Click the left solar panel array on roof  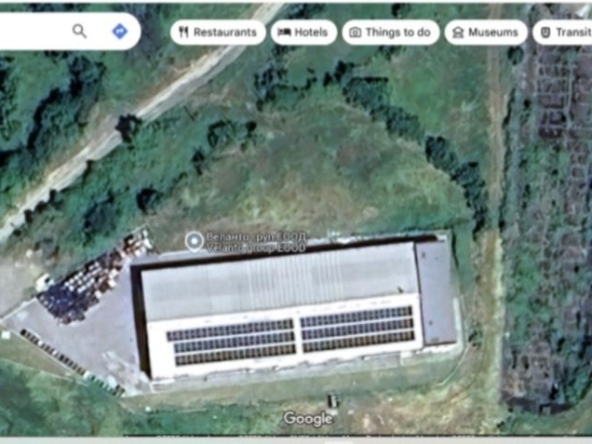click(x=231, y=342)
